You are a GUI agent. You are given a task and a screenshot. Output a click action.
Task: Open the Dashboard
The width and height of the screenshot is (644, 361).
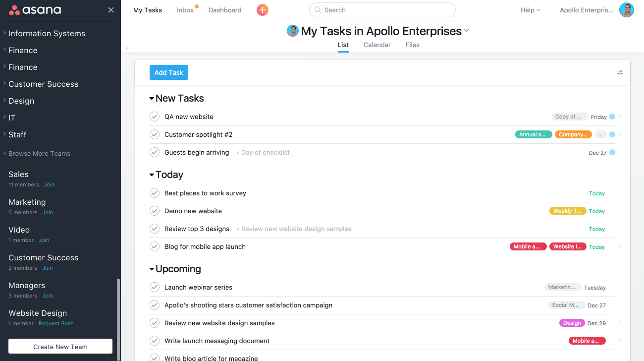click(225, 10)
